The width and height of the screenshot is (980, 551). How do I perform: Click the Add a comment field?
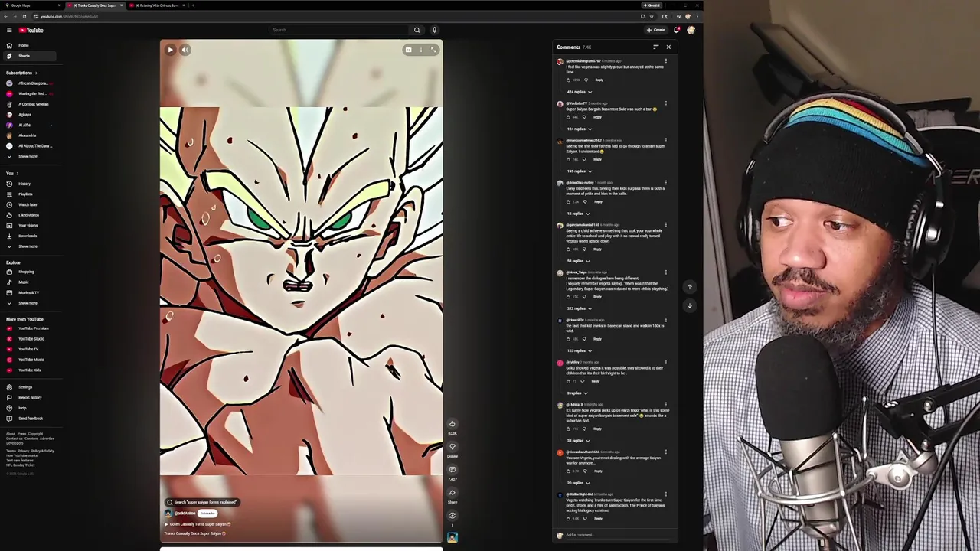tap(616, 535)
